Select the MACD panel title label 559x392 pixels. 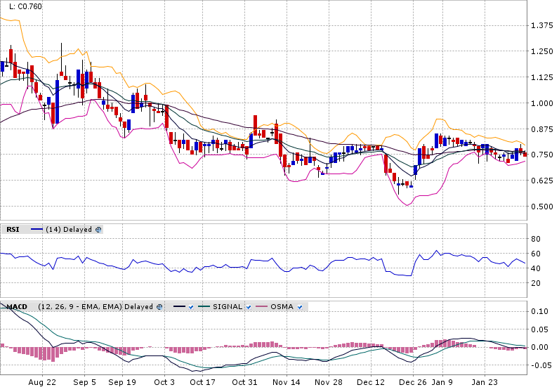coord(17,307)
